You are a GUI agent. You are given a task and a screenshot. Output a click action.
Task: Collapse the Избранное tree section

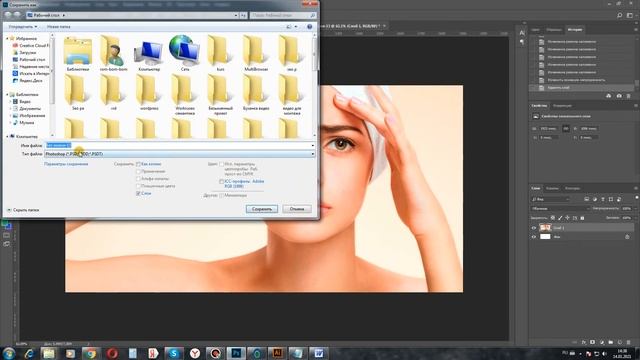click(x=7, y=38)
